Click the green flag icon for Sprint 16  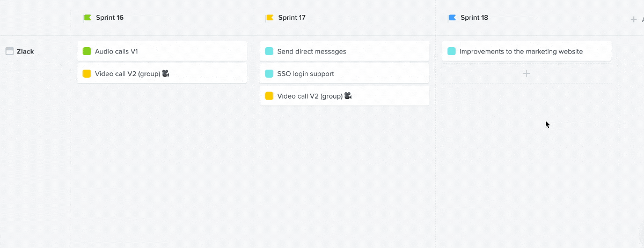[x=87, y=18]
